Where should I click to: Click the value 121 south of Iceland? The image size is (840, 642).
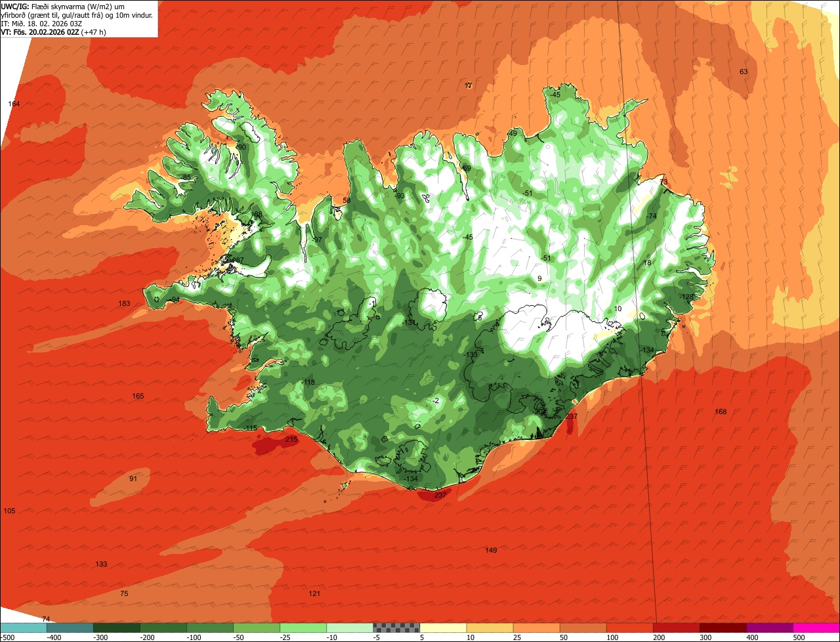[x=314, y=593]
